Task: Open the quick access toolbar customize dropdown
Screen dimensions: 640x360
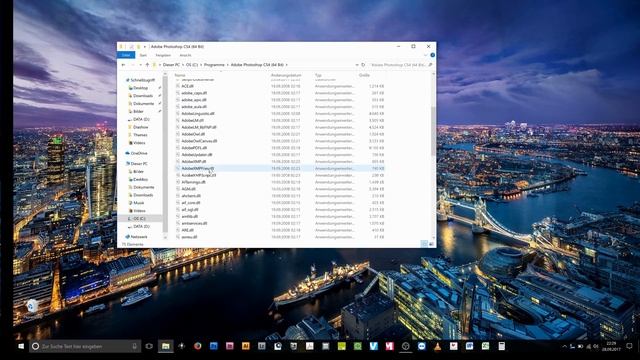Action: point(144,47)
